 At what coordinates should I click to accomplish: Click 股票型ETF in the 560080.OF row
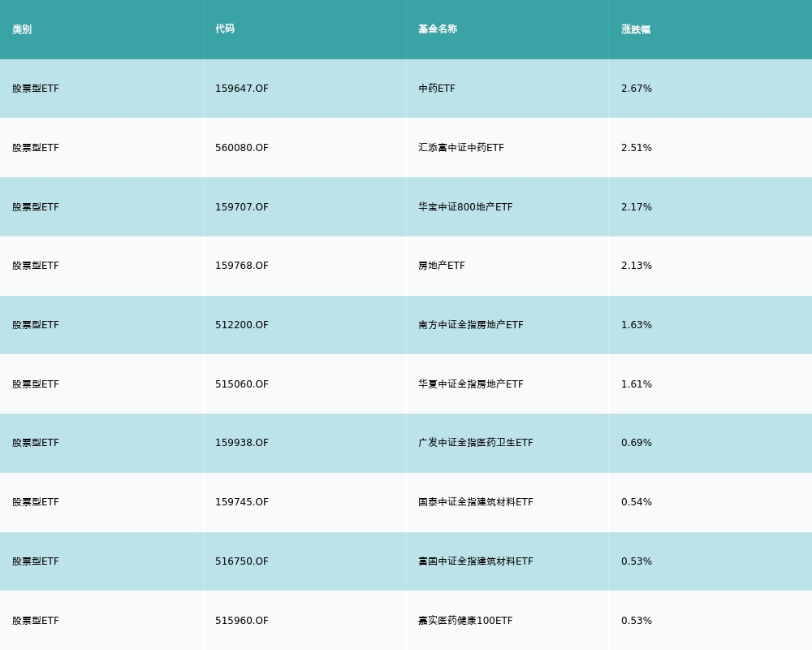click(x=36, y=148)
